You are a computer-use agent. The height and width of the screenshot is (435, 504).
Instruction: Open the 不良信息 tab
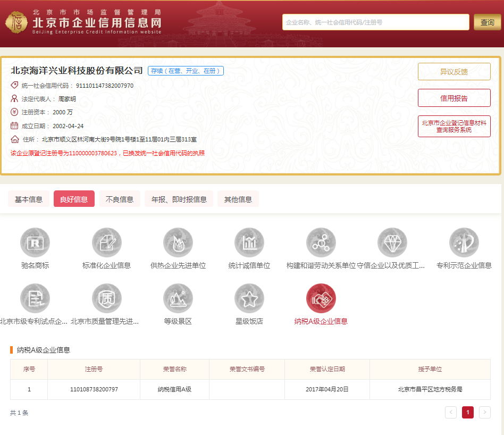(x=120, y=199)
